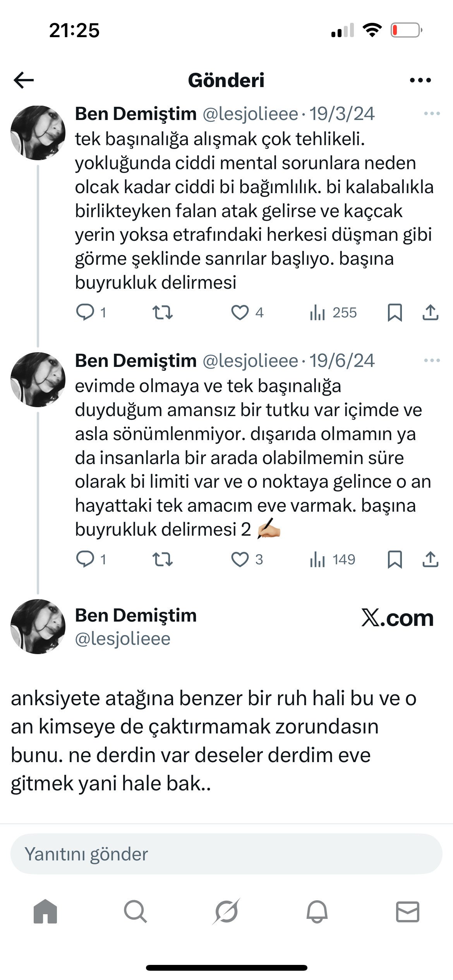The image size is (453, 980).
Task: Open more options on the 19/6/24 tweet
Action: (432, 361)
